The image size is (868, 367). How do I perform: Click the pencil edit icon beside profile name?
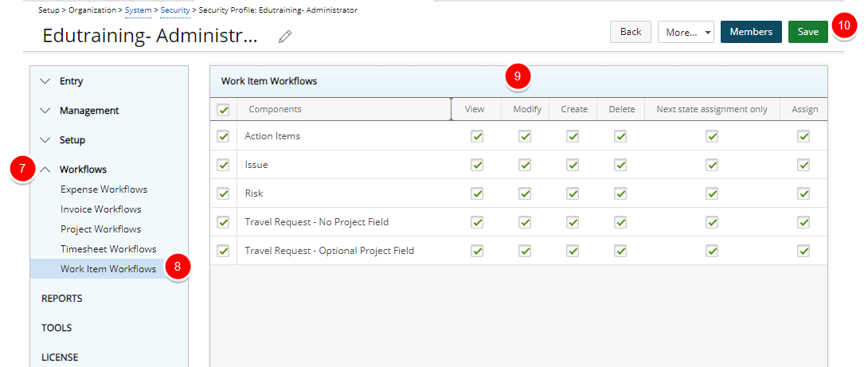pos(285,37)
